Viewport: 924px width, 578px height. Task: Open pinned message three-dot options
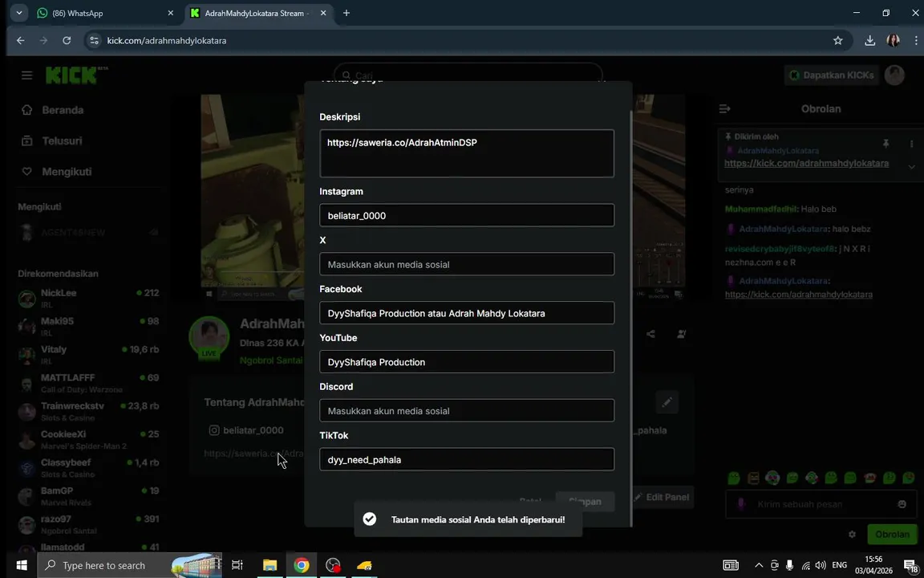[912, 144]
